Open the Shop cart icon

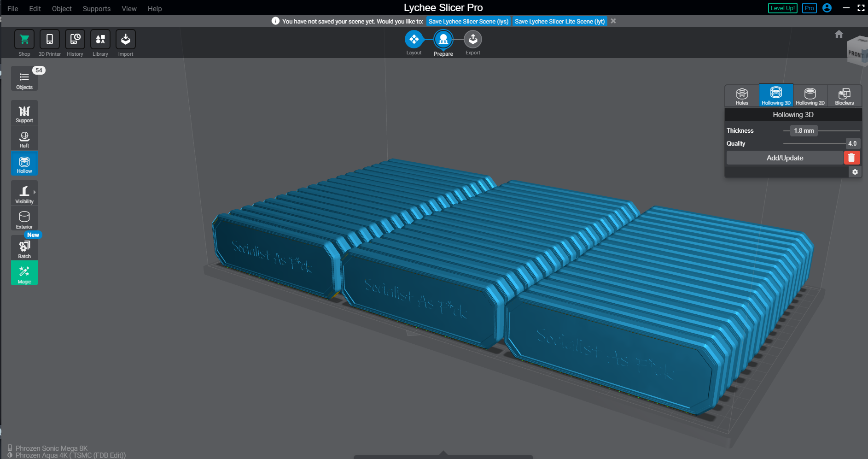[24, 40]
